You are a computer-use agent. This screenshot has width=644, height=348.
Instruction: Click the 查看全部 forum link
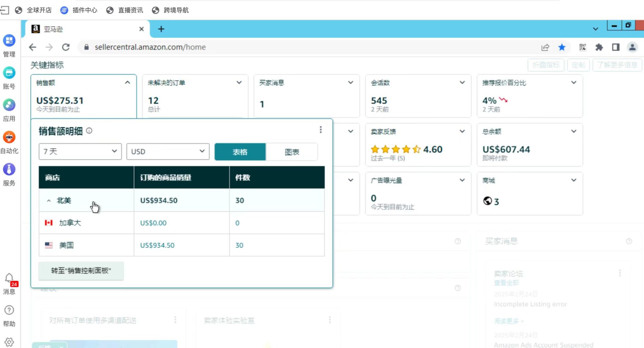pyautogui.click(x=507, y=283)
